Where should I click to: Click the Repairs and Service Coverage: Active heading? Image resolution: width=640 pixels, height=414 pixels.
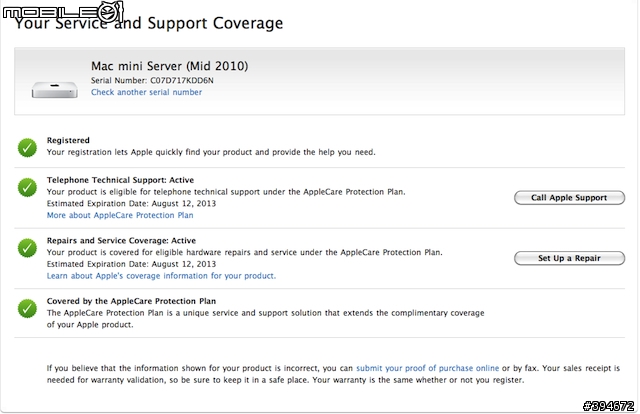tap(121, 240)
